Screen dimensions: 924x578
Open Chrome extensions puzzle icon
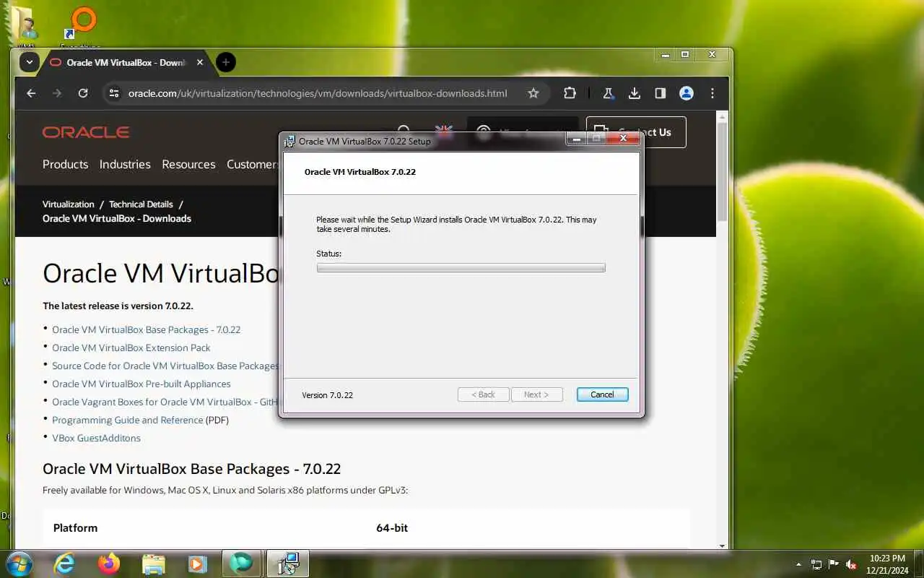click(x=570, y=93)
